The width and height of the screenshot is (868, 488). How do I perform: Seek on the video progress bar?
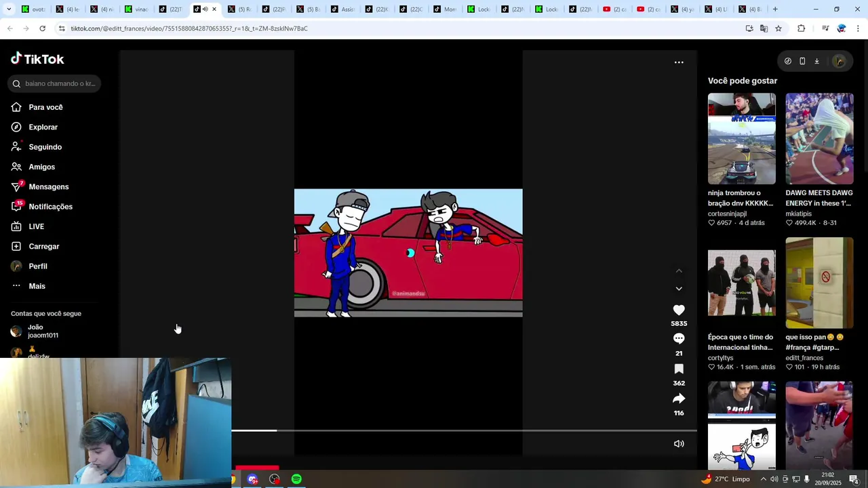464,430
